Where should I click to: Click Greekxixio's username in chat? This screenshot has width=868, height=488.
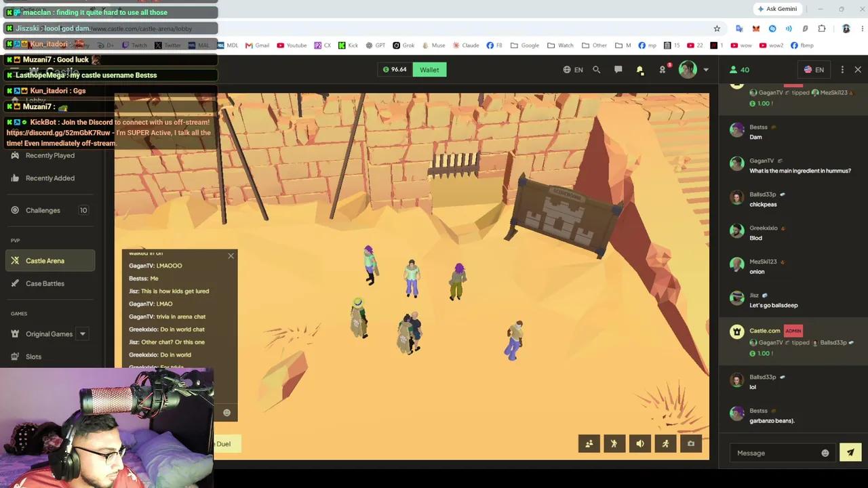point(763,228)
